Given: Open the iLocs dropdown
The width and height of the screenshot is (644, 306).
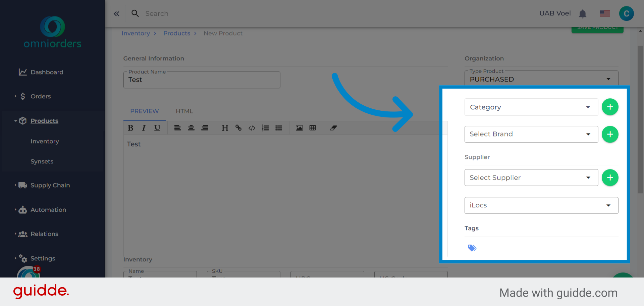Looking at the screenshot, I should pos(541,205).
